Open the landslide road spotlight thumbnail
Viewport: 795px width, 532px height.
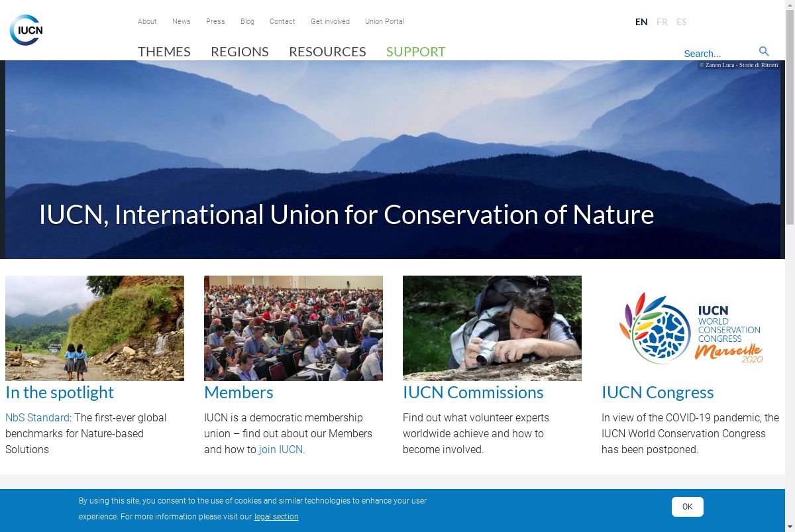pyautogui.click(x=95, y=328)
